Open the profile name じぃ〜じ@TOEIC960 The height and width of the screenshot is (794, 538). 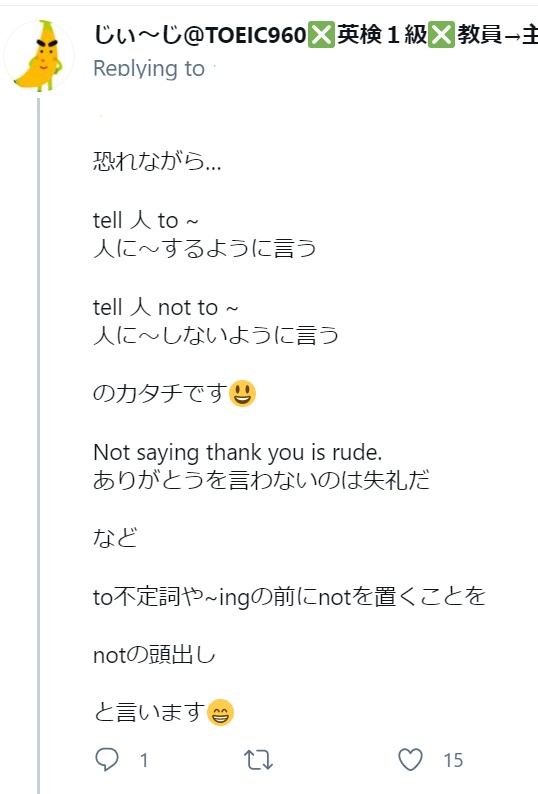click(x=200, y=35)
